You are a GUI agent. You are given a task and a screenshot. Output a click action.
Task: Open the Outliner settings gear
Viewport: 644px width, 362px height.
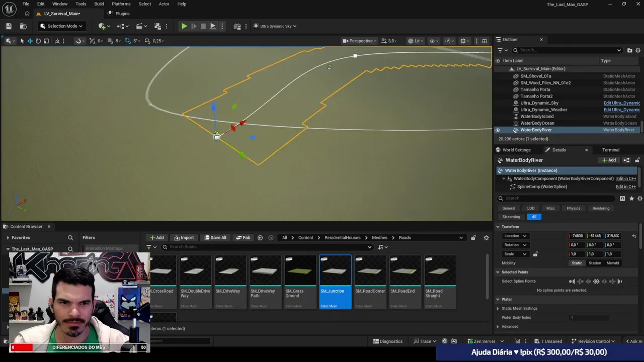point(638,50)
